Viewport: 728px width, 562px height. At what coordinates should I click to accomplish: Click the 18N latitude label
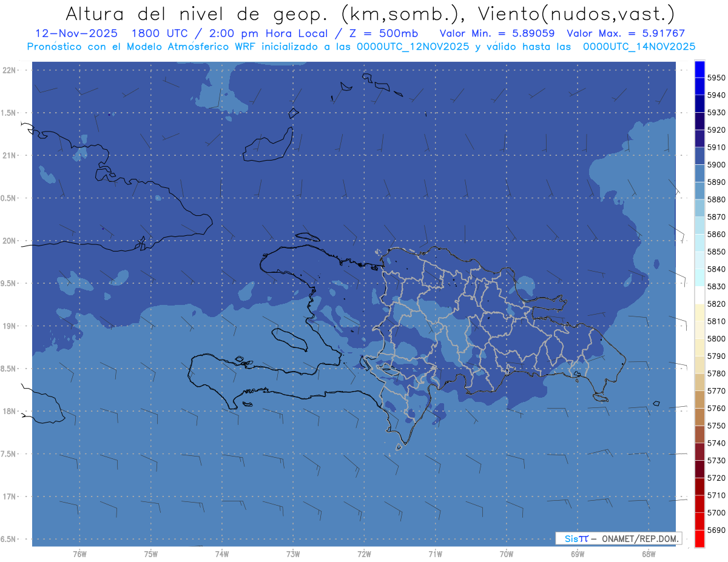(10, 411)
